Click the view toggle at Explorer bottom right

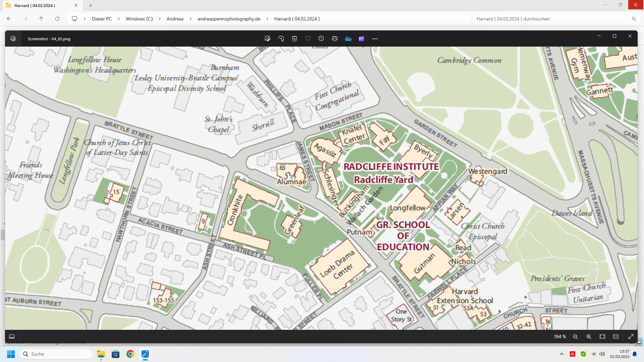pos(639,342)
